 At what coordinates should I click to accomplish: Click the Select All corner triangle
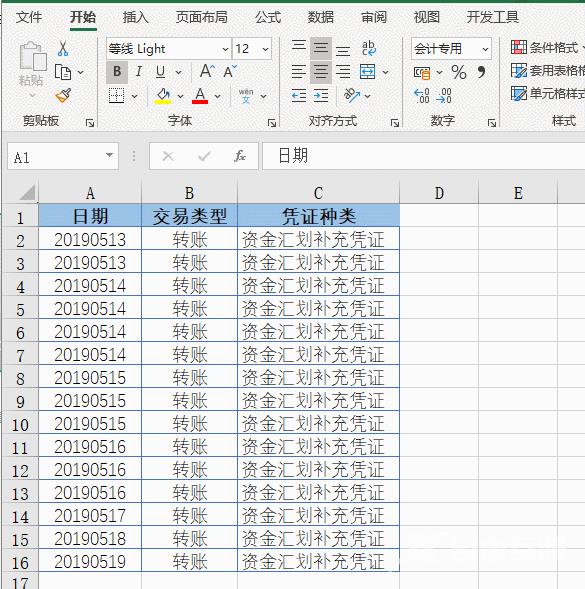(x=27, y=192)
